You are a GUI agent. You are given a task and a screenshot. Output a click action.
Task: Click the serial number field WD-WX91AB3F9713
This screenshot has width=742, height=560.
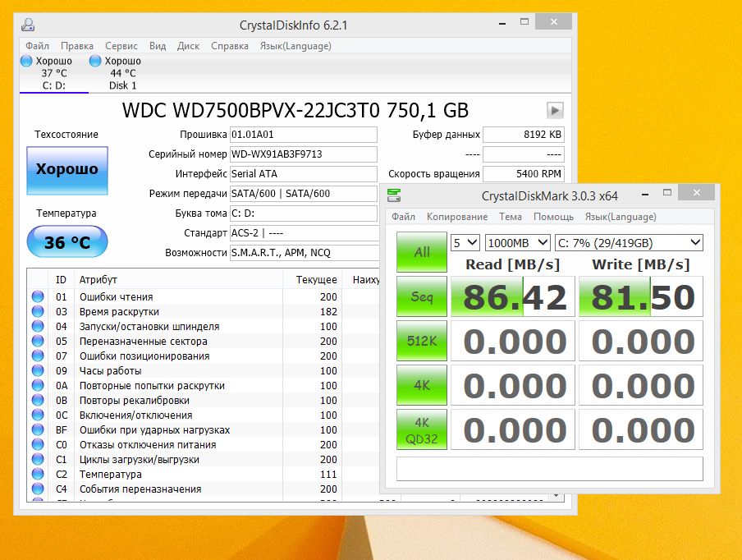click(x=304, y=154)
